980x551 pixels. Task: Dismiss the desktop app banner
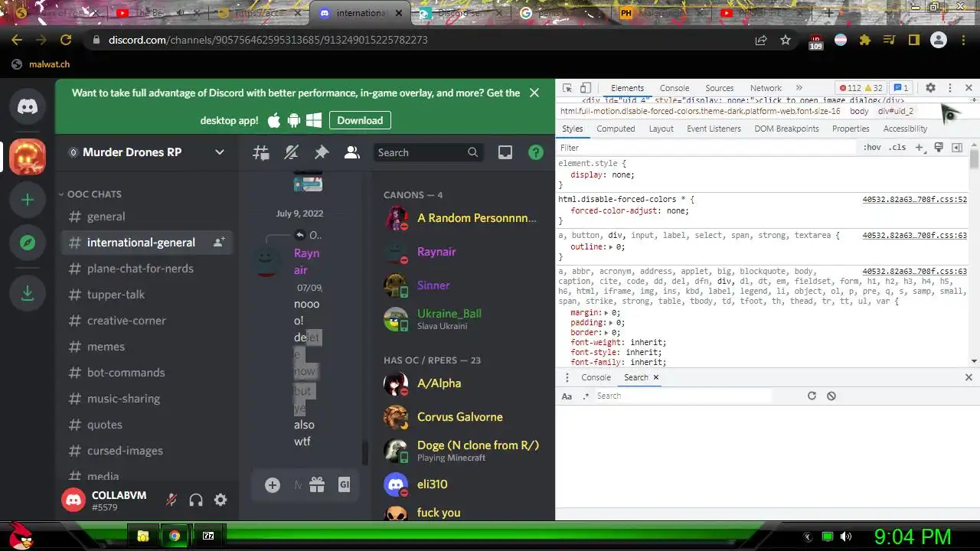pos(534,93)
